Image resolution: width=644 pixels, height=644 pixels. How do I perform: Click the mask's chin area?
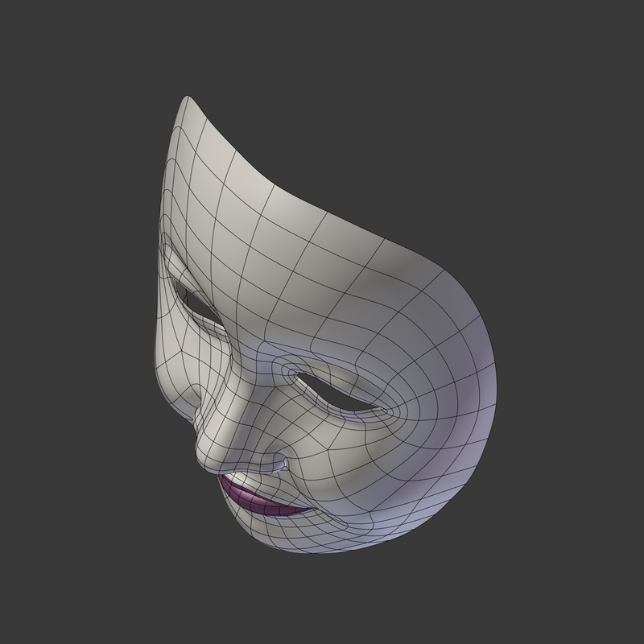(294, 535)
